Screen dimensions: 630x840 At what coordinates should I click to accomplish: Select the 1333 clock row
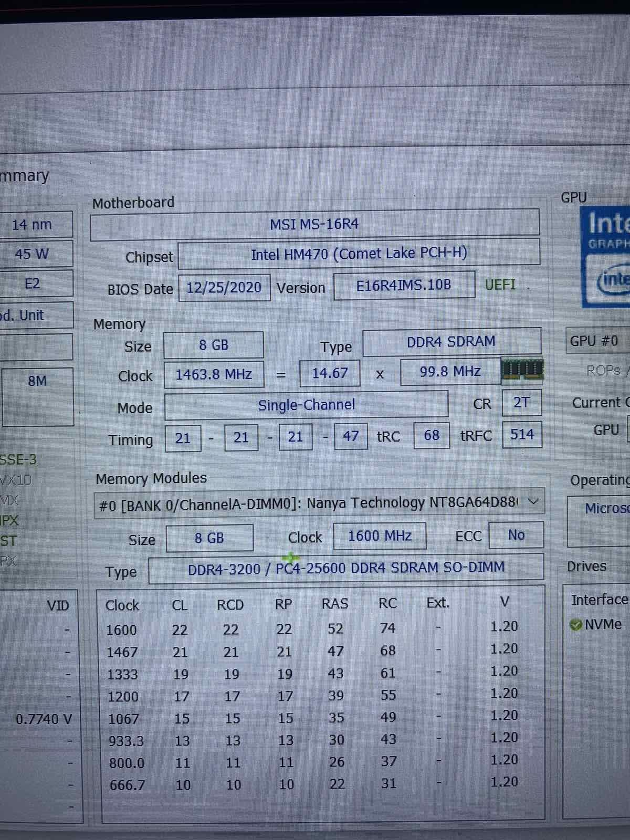click(312, 674)
